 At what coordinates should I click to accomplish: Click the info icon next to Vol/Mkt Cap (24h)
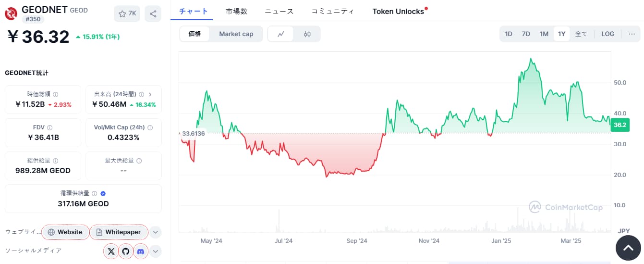coord(150,127)
